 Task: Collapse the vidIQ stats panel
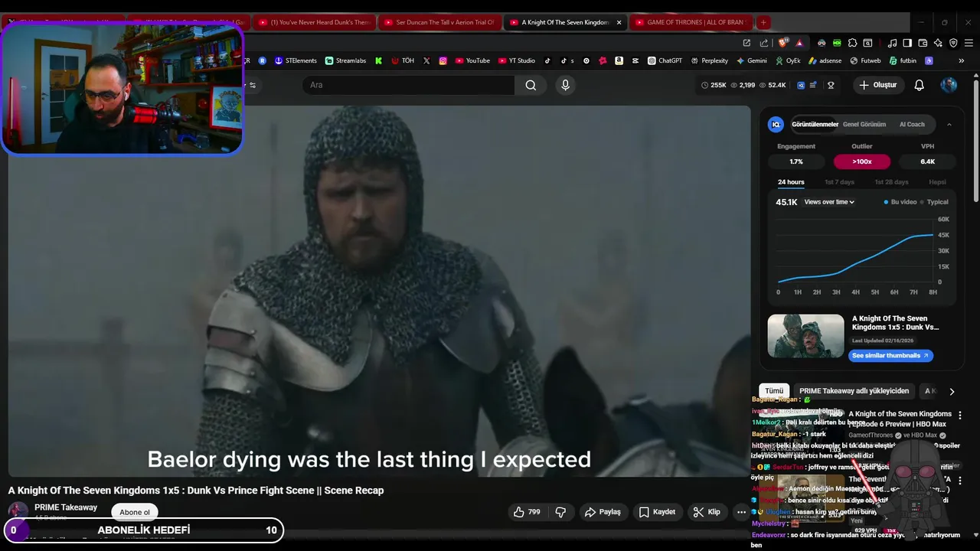point(949,124)
